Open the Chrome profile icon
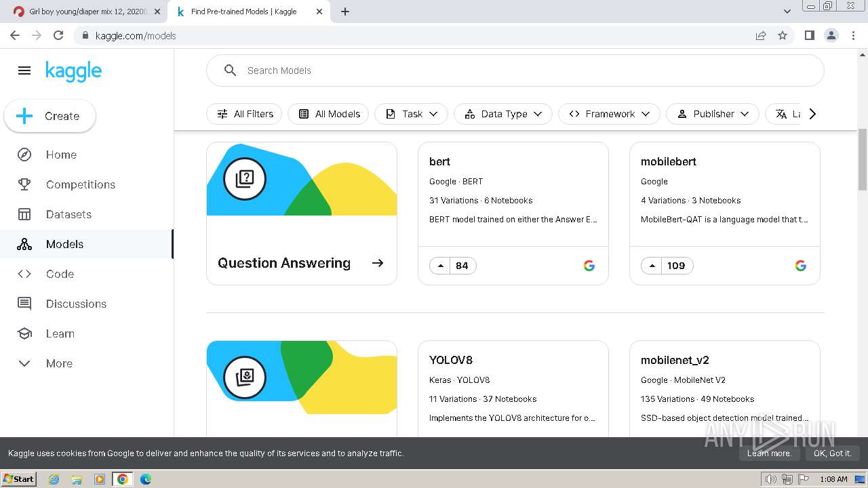The height and width of the screenshot is (488, 868). [831, 35]
